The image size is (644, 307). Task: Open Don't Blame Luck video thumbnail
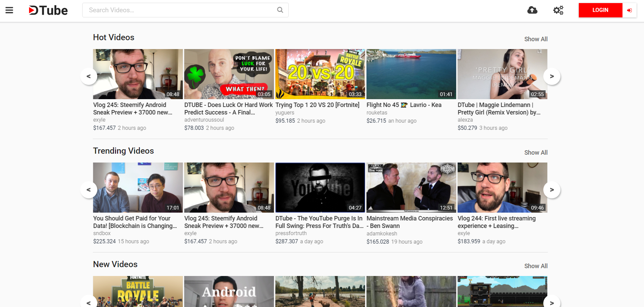[x=229, y=74]
